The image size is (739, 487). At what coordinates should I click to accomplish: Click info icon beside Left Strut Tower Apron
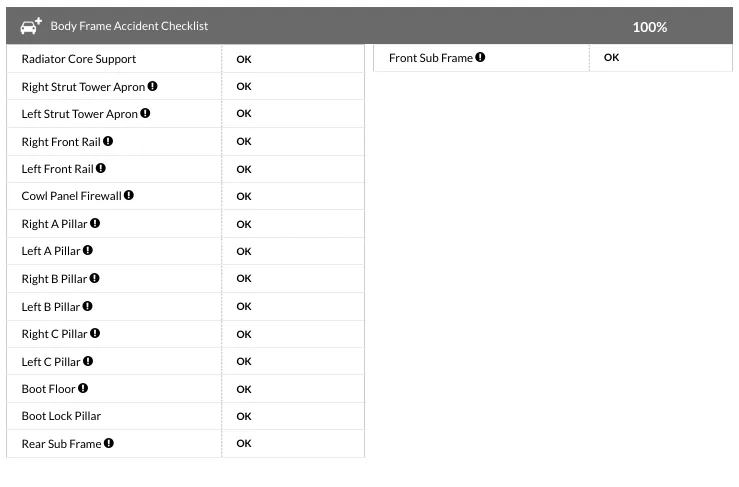[x=145, y=114]
